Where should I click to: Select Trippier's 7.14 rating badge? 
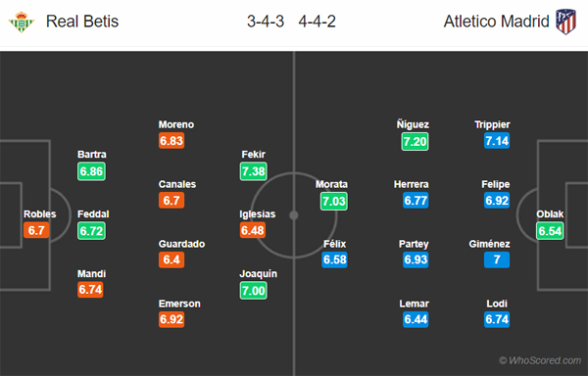tap(497, 140)
